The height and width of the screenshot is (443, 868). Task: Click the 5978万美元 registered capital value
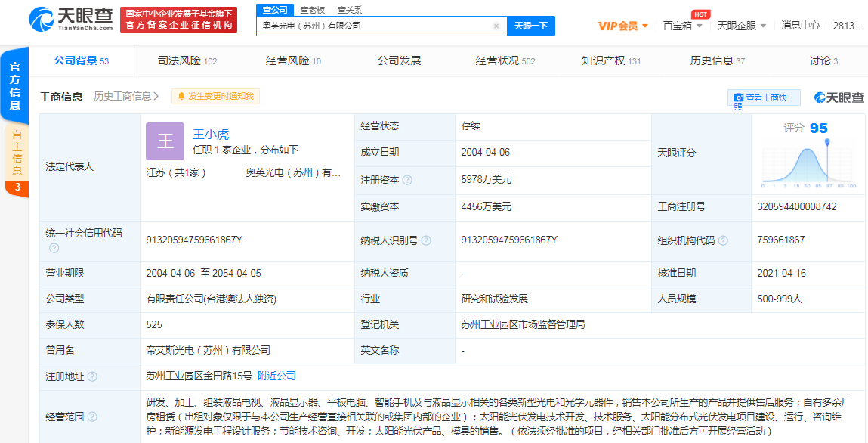[486, 181]
